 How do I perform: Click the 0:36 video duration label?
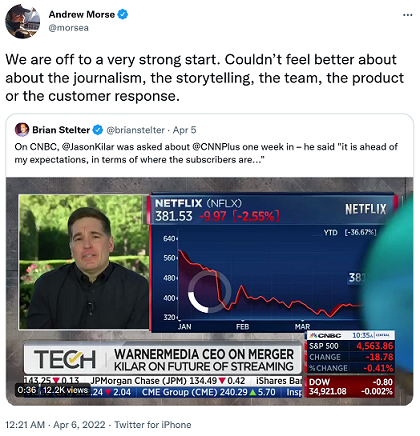(27, 390)
